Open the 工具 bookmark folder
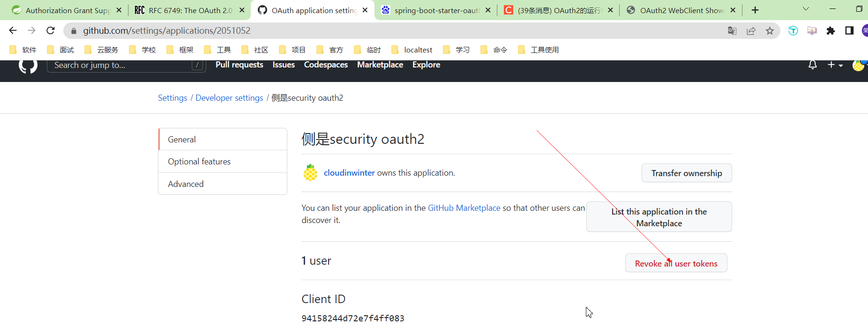Image resolution: width=868 pixels, height=334 pixels. [217, 50]
